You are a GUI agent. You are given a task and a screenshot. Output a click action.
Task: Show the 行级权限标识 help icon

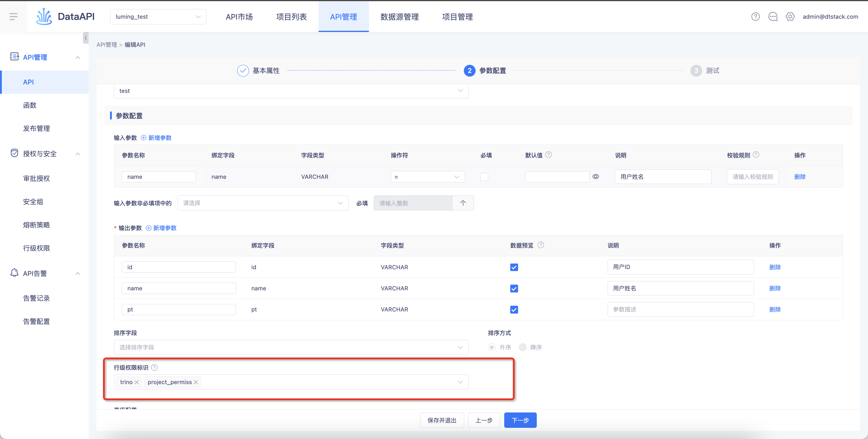tap(154, 367)
